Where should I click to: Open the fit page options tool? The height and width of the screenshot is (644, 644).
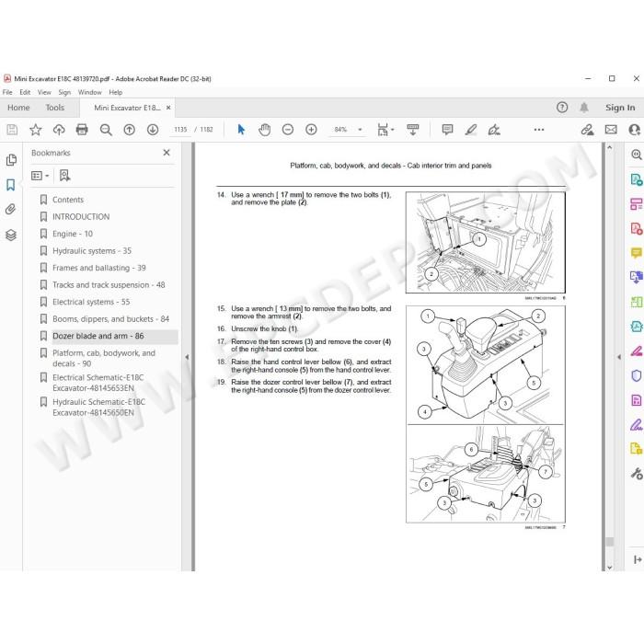pyautogui.click(x=385, y=130)
